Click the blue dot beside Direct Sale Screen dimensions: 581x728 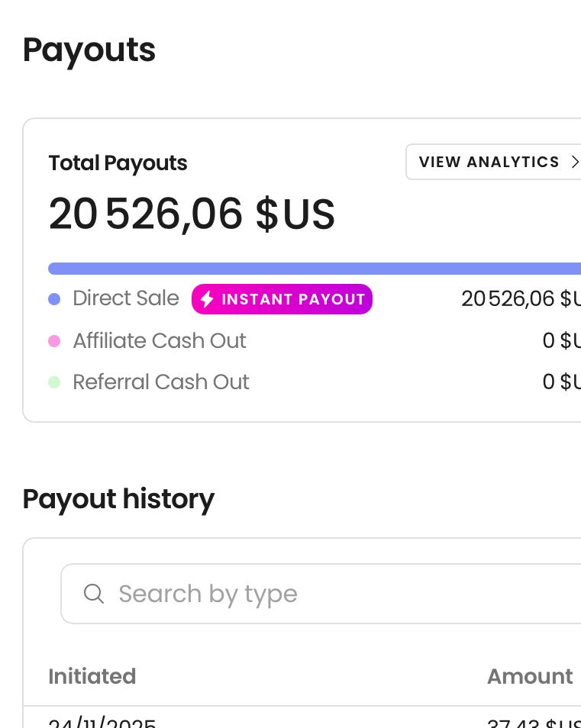(54, 299)
